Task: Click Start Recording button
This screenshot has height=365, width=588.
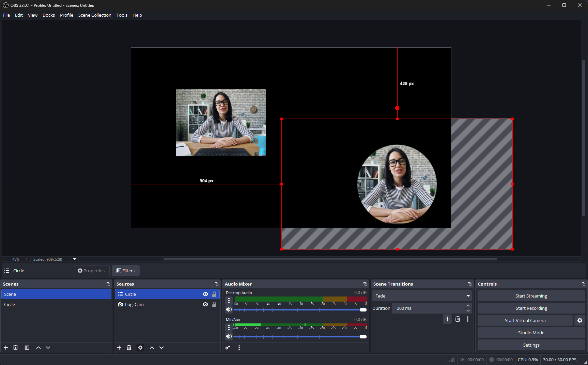Action: click(x=531, y=308)
